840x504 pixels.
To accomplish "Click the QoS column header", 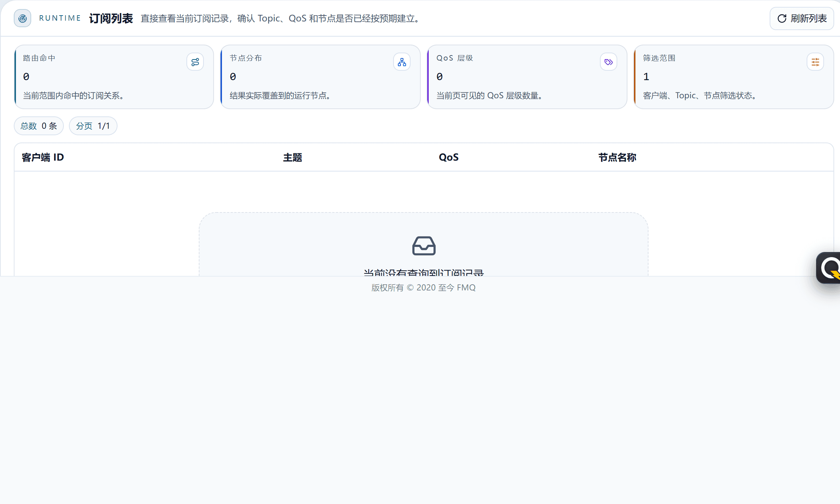I will click(x=449, y=157).
